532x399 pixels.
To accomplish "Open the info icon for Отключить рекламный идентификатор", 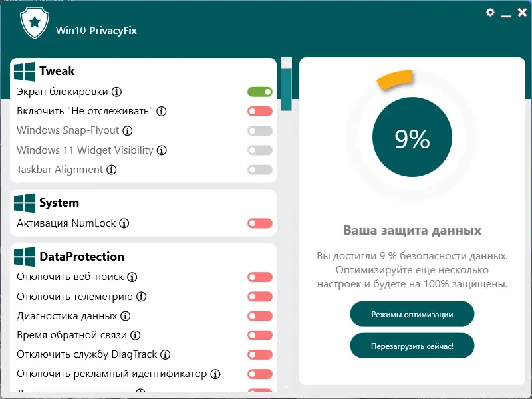I will (x=216, y=374).
